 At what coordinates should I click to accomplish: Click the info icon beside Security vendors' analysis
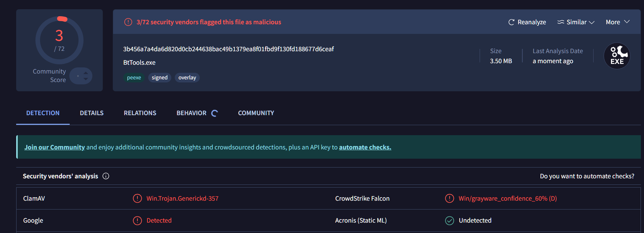click(x=106, y=176)
